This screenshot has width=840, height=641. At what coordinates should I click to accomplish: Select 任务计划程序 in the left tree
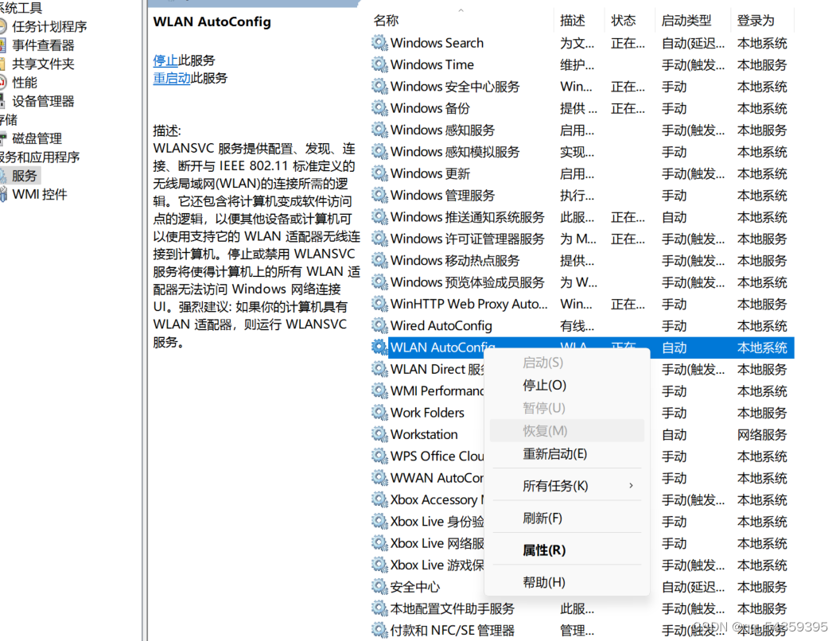pos(49,27)
